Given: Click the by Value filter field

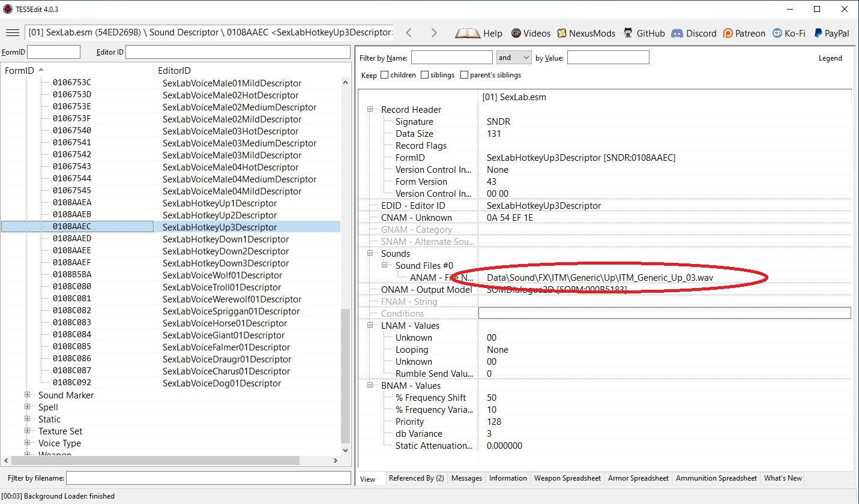Looking at the screenshot, I should [x=608, y=58].
